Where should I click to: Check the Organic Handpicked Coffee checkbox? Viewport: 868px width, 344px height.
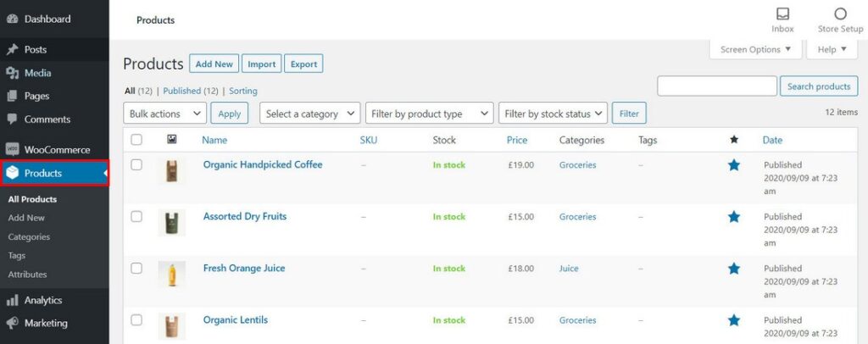point(136,165)
